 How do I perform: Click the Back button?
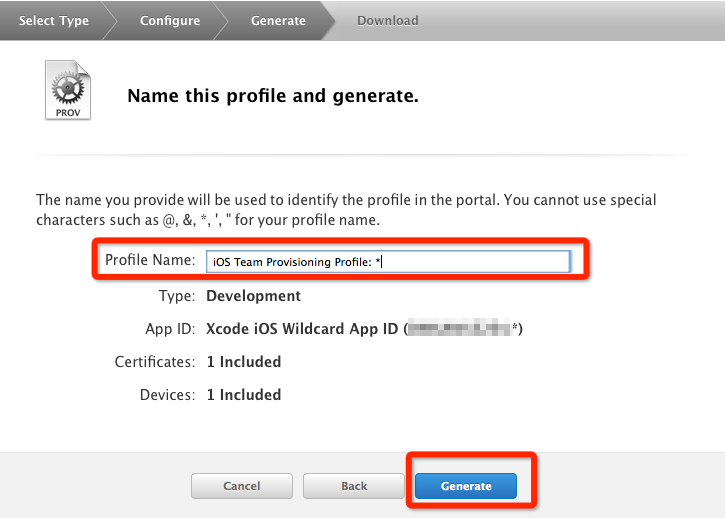point(354,486)
